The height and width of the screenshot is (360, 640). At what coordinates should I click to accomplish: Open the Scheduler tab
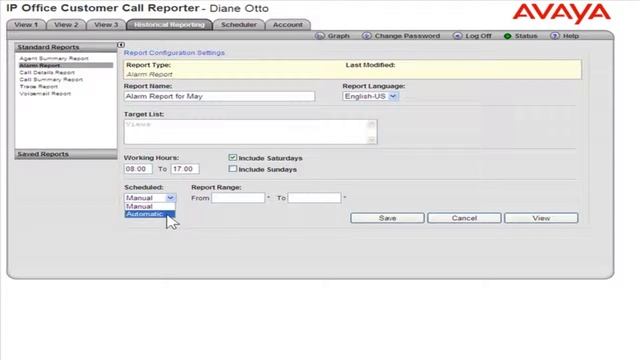click(239, 25)
